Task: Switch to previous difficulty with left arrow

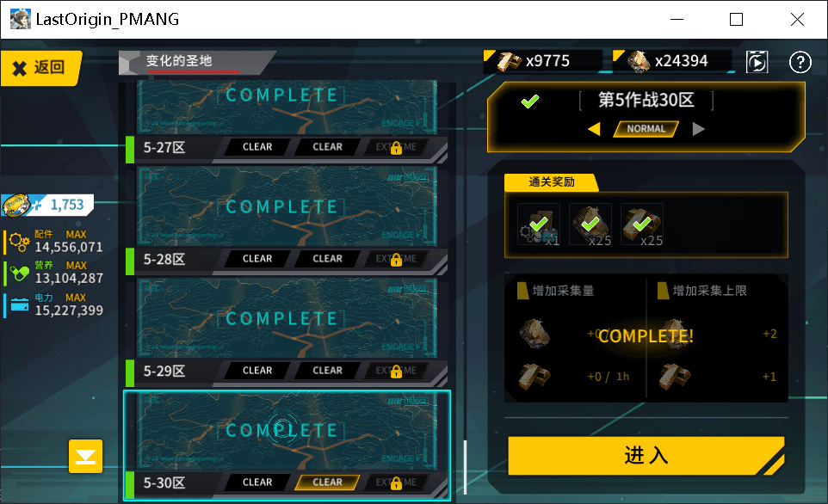Action: (x=594, y=129)
